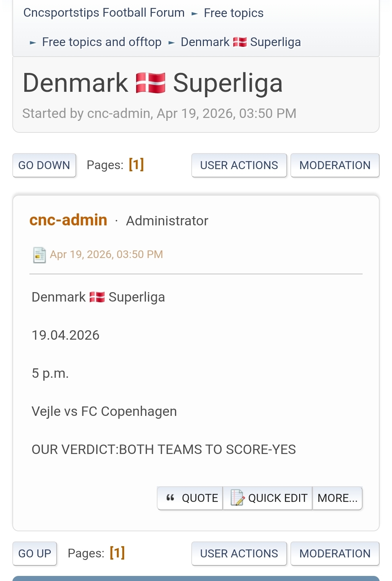Expand the More... post options

coord(337,498)
